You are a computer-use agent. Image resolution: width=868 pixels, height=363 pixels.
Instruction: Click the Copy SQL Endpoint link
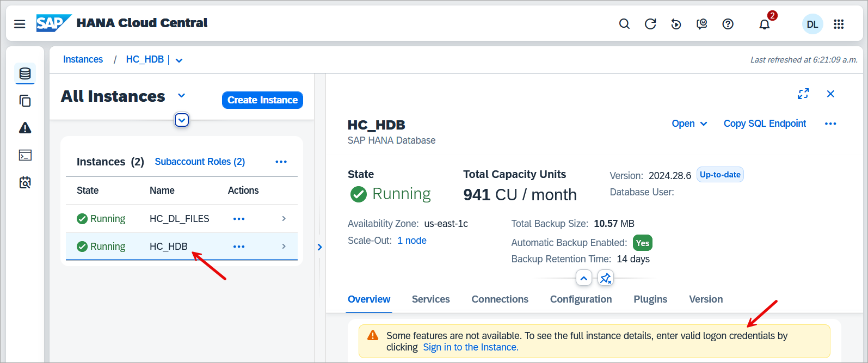pyautogui.click(x=765, y=124)
